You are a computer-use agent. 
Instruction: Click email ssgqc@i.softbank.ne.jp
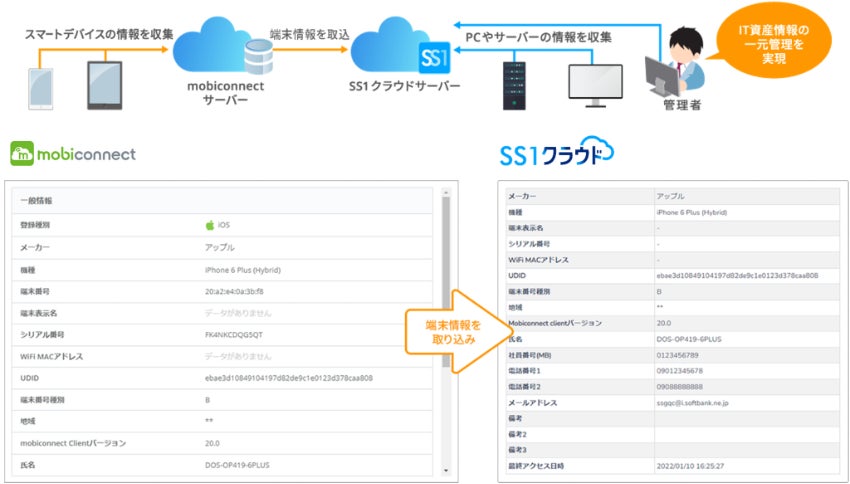692,403
